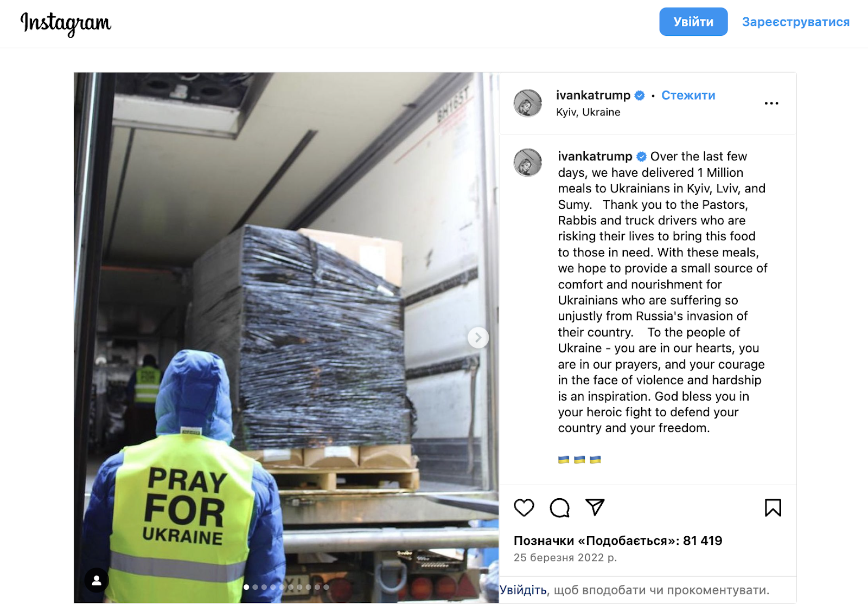The width and height of the screenshot is (868, 612).
Task: Save post with the bookmark icon
Action: (x=773, y=508)
